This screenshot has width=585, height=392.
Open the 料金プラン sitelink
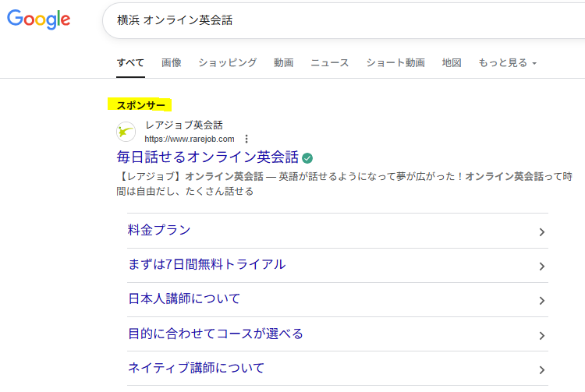coord(159,230)
